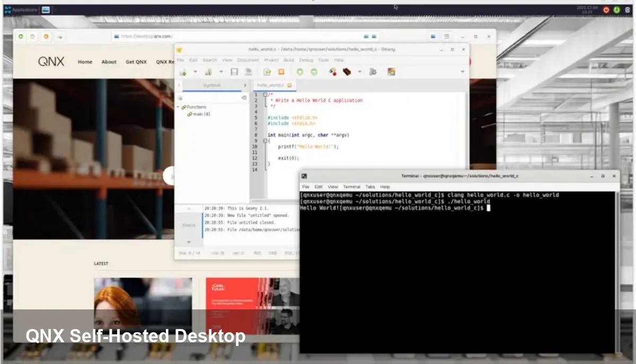Open the Terminal menu in the terminal window

351,187
